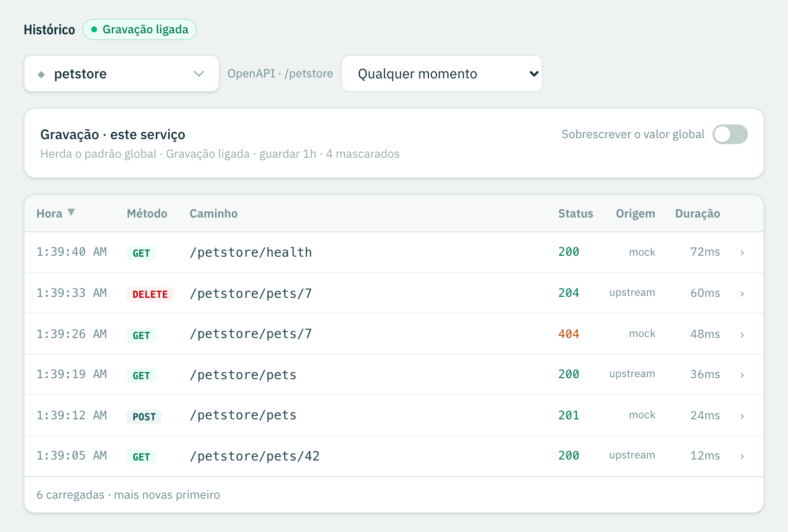Click upstream origin in the 12ms row
Screen dimensions: 788x532
click(x=632, y=456)
